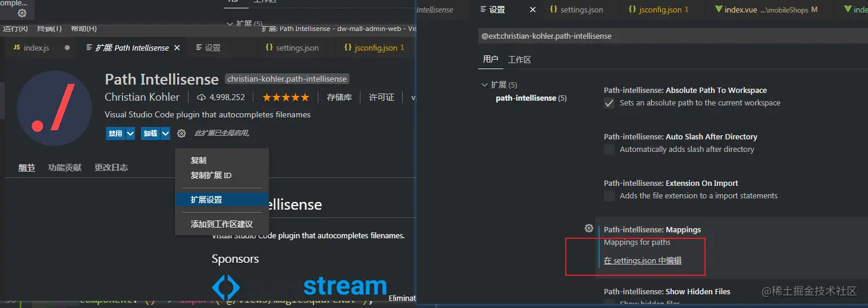Click the codestream sponsor logo
This screenshot has height=308, width=868.
(299, 287)
